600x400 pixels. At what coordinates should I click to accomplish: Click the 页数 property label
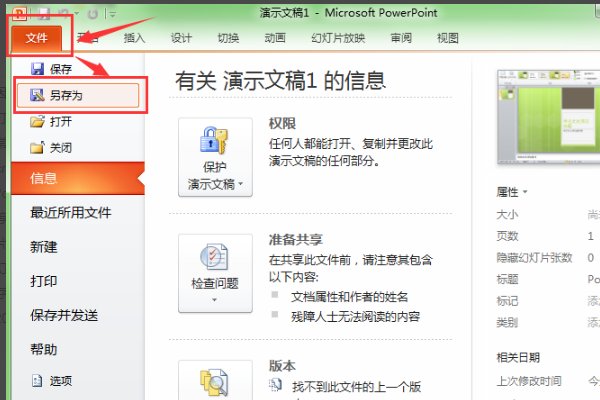pyautogui.click(x=507, y=236)
